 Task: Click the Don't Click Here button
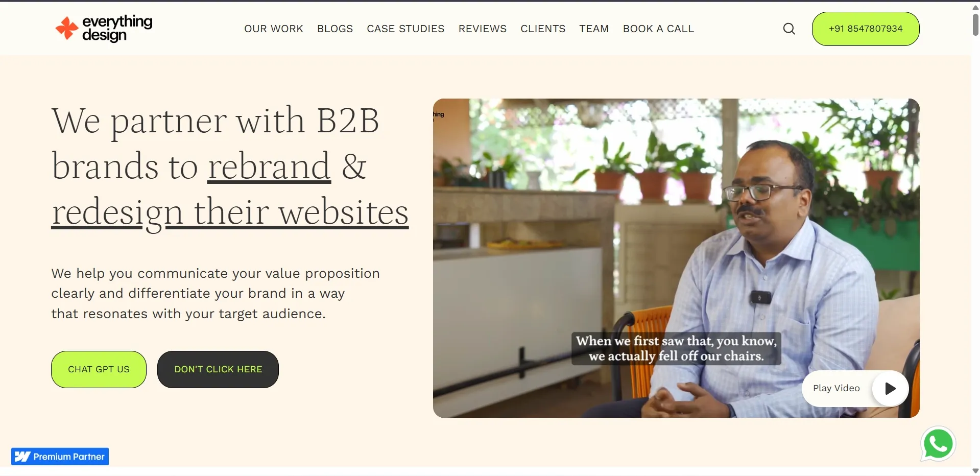[x=218, y=369]
